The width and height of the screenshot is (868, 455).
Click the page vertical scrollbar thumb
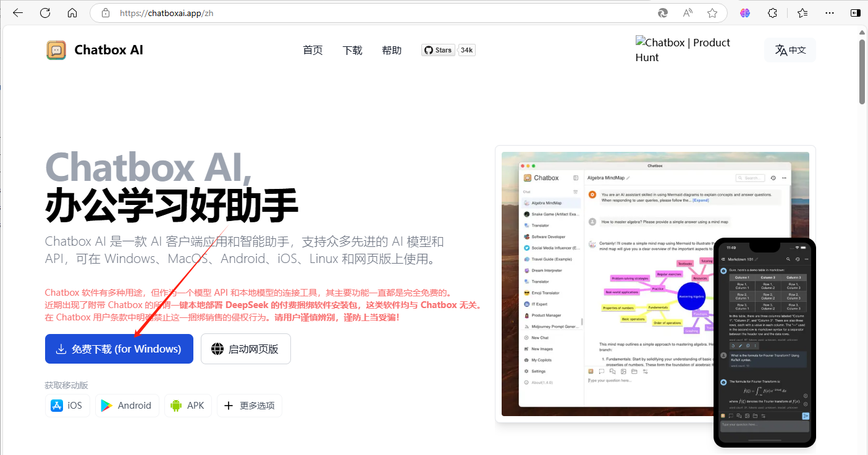click(x=862, y=71)
